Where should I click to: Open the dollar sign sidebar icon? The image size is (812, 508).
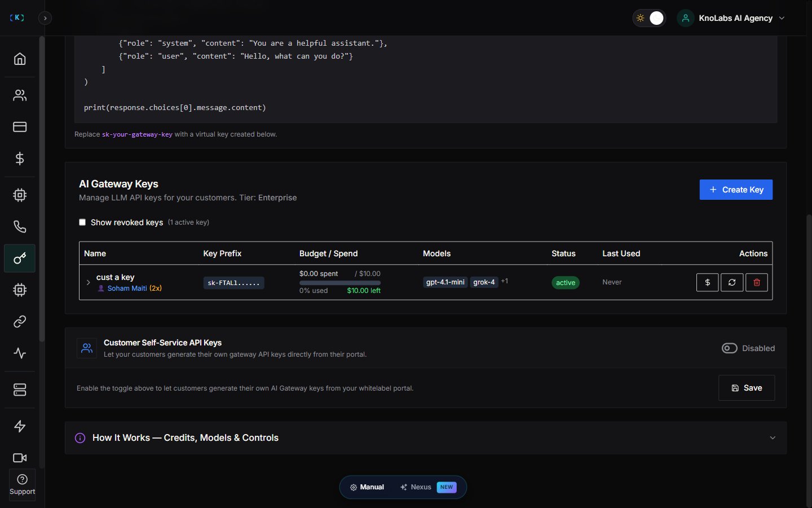(x=20, y=159)
